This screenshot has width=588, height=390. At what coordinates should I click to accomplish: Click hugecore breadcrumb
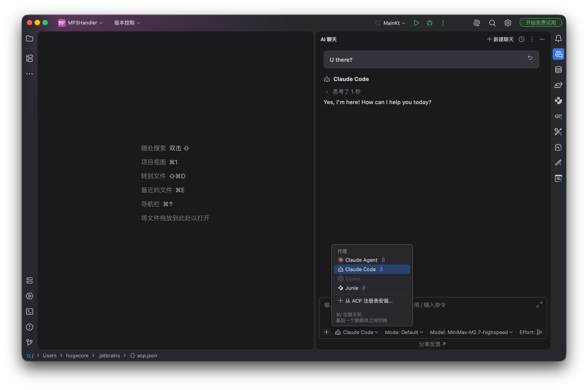click(77, 355)
